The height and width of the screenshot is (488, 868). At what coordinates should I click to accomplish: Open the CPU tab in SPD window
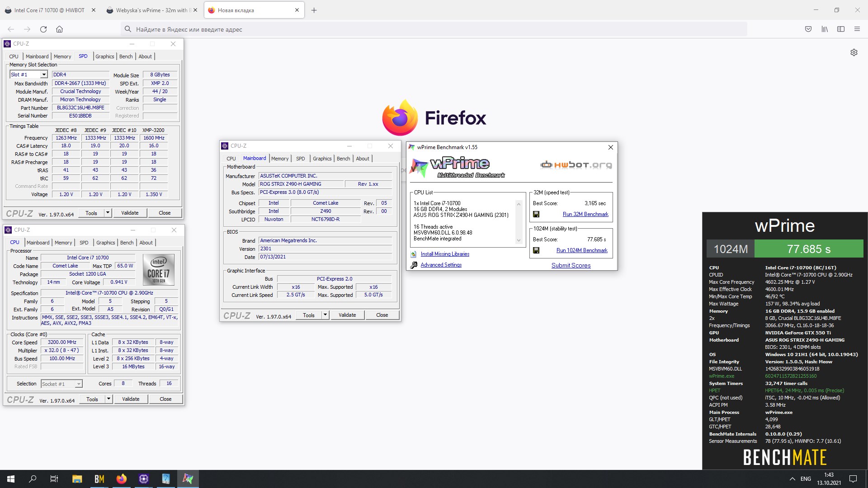pyautogui.click(x=14, y=56)
